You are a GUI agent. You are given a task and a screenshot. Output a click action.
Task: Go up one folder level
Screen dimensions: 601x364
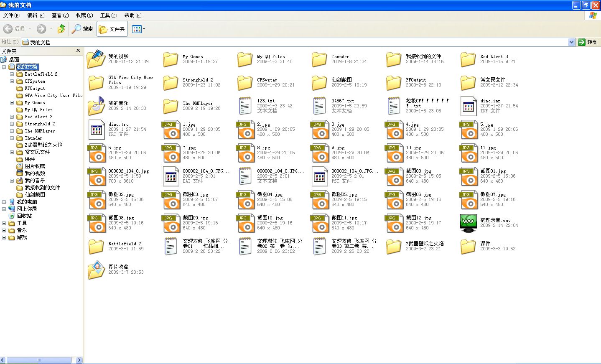point(61,29)
